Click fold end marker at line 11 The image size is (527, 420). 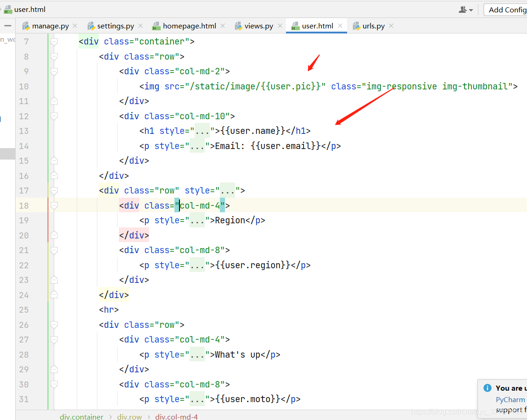click(x=54, y=101)
